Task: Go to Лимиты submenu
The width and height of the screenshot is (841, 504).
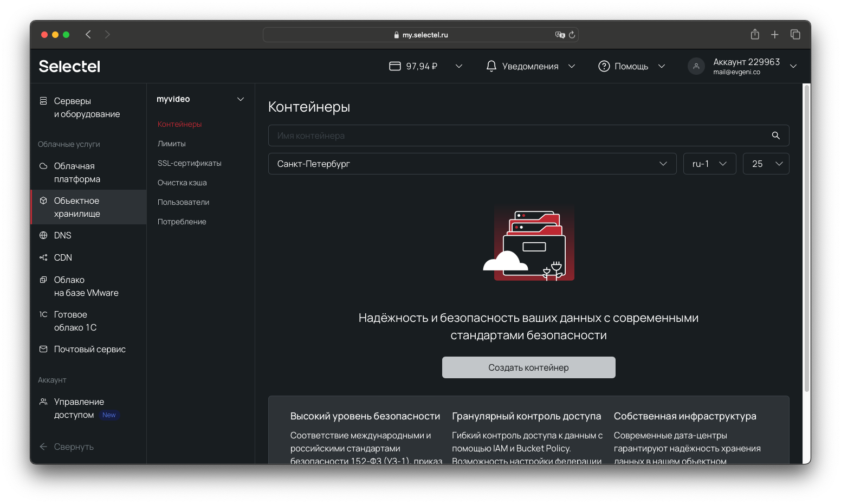Action: pos(172,144)
